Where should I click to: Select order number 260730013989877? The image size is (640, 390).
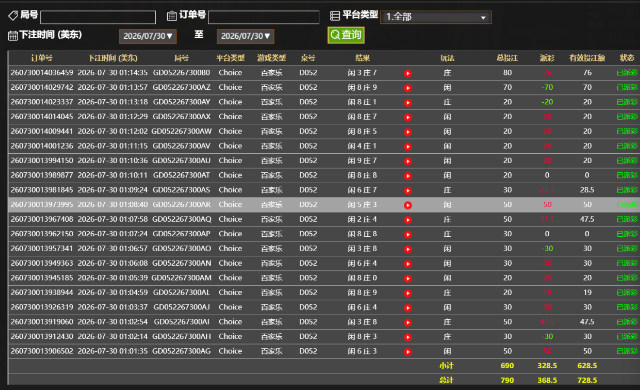tap(42, 175)
